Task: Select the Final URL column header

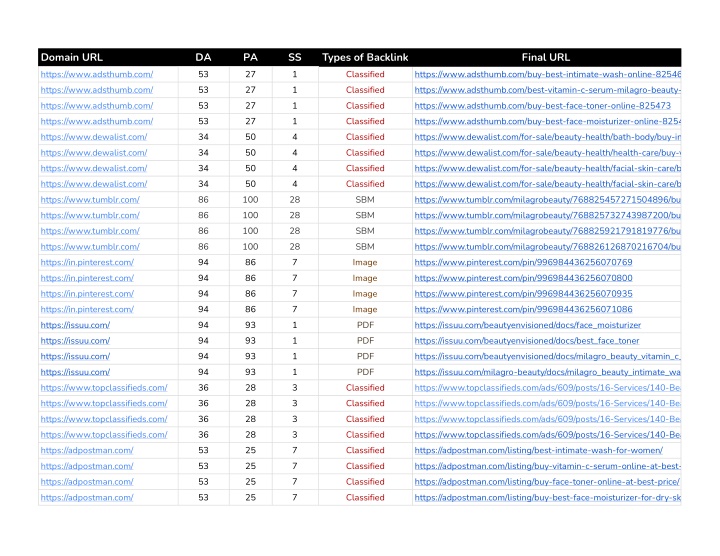Action: click(x=546, y=57)
